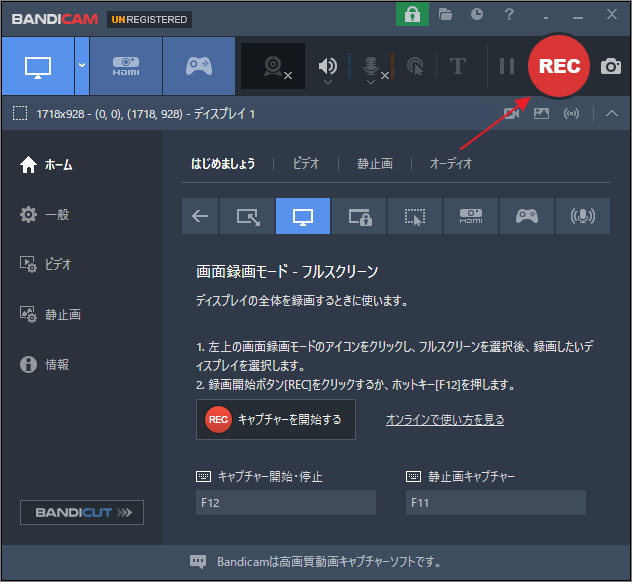This screenshot has height=582, width=632.
Task: Select the はじめましょう tab
Action: [223, 164]
